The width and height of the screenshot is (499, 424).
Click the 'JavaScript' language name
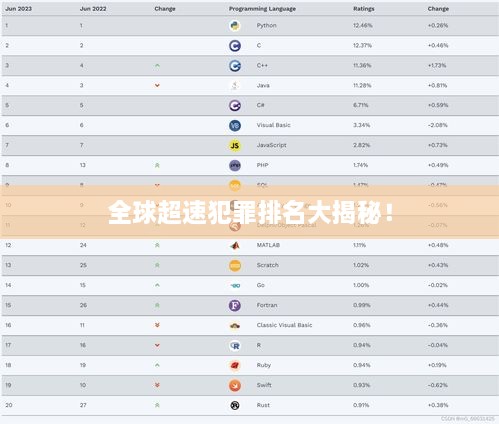pyautogui.click(x=272, y=145)
